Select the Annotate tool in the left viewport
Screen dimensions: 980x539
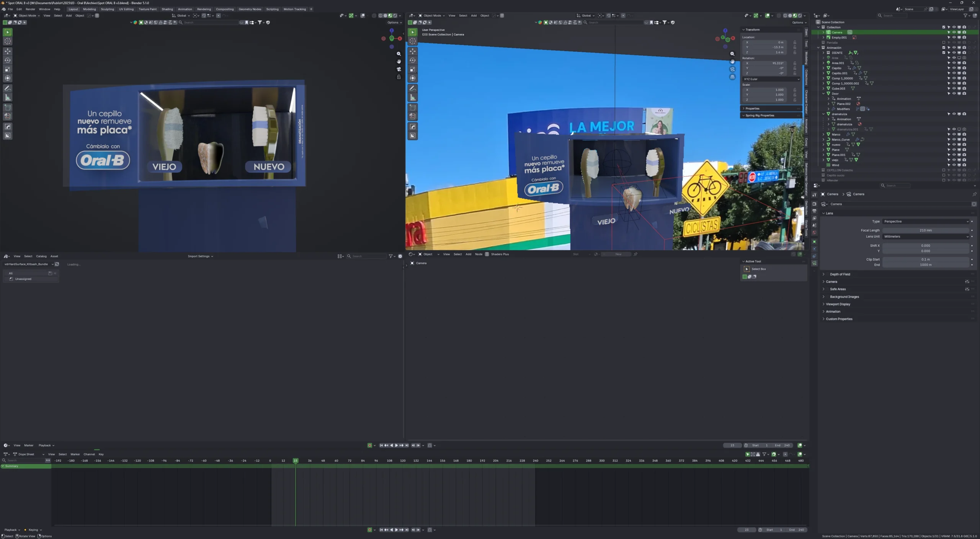coord(8,88)
